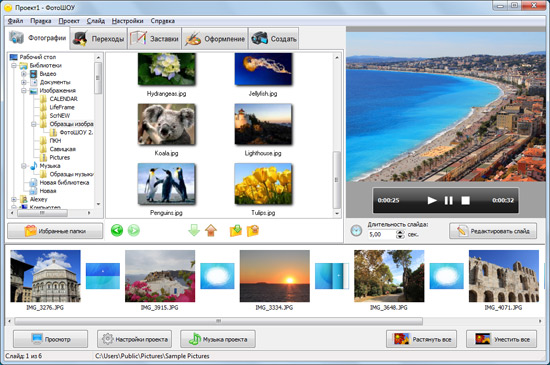Open Музыка проекта
550x365 pixels.
click(218, 339)
